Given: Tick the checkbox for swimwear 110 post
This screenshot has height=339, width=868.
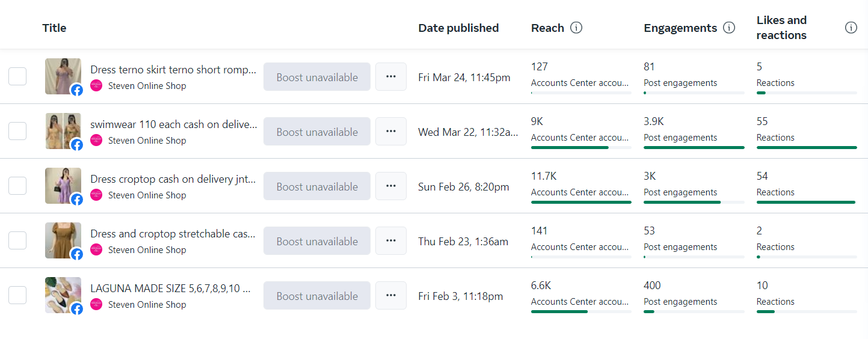Looking at the screenshot, I should 17,131.
